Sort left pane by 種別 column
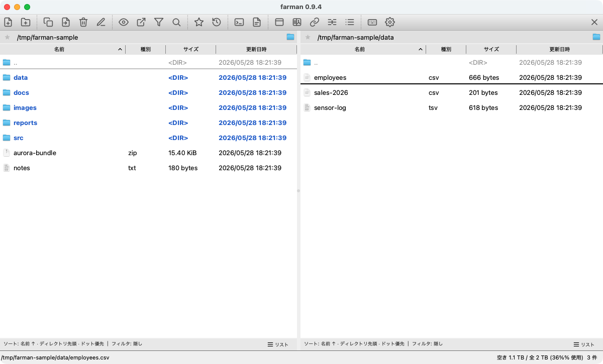The width and height of the screenshot is (603, 364). (x=146, y=49)
